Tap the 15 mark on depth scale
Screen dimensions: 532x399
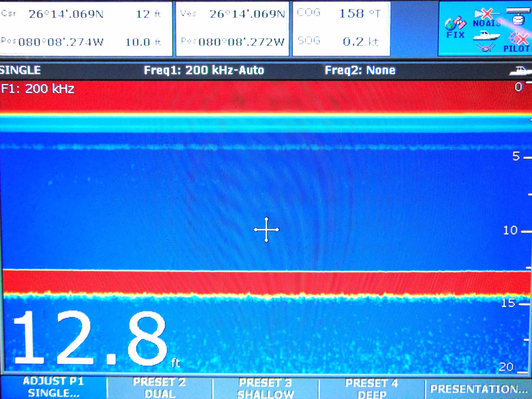(x=508, y=303)
